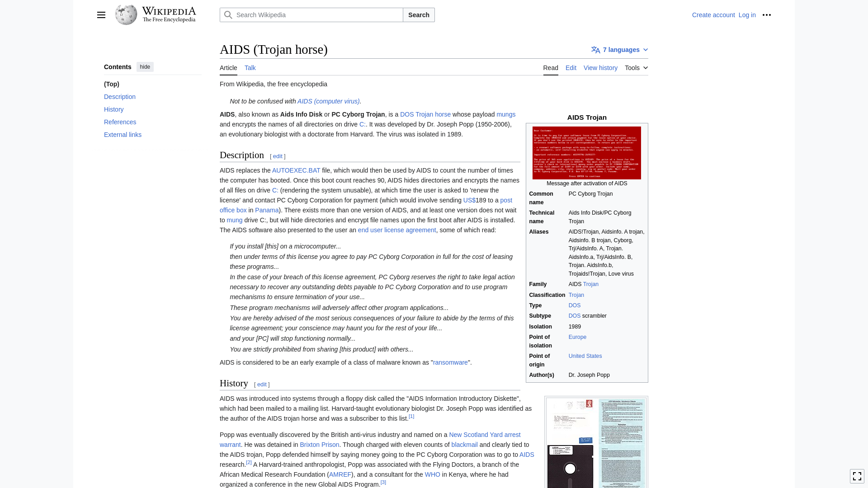Open United States link in infobox
Image resolution: width=868 pixels, height=488 pixels.
coord(585,356)
